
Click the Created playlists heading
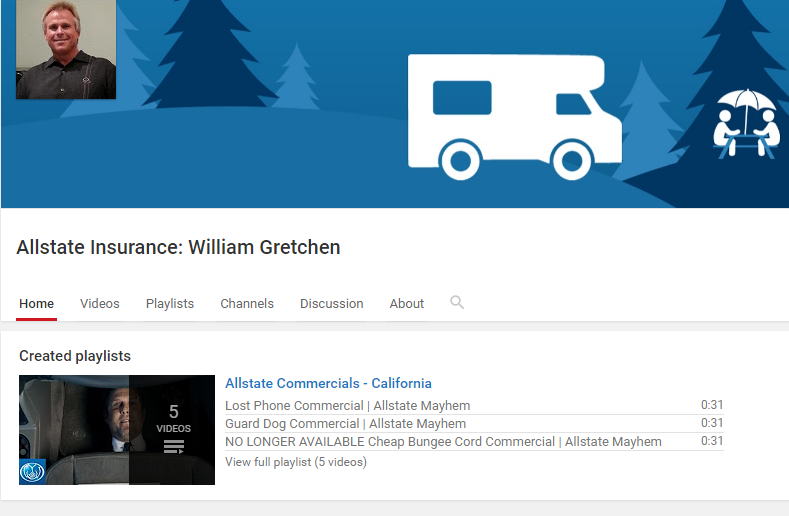(75, 356)
